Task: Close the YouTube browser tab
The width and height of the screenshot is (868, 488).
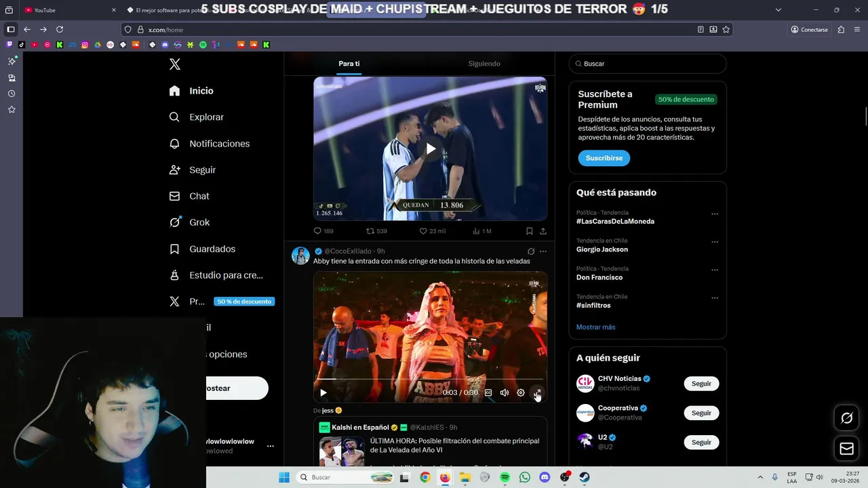Action: pos(114,10)
